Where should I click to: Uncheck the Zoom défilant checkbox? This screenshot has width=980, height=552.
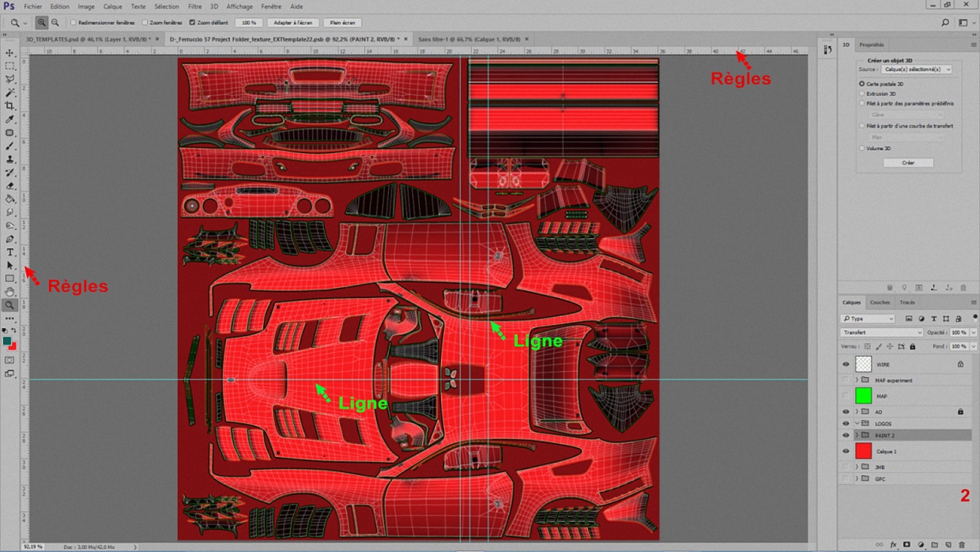point(192,23)
